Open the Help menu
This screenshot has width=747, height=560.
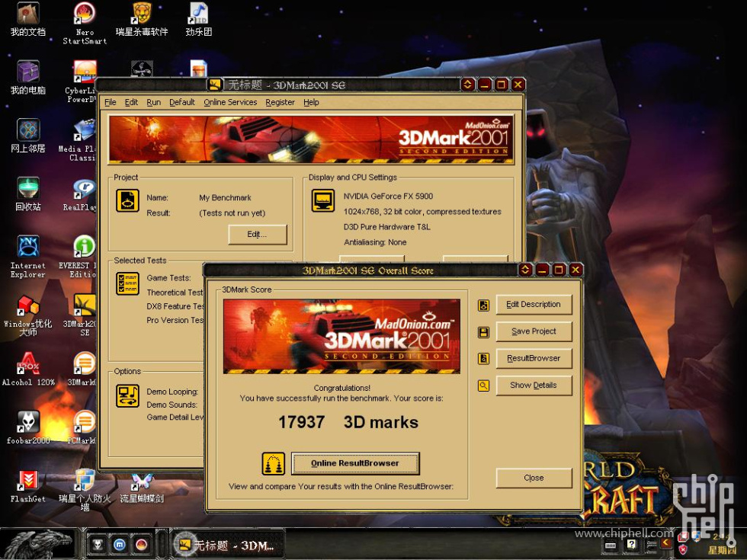pyautogui.click(x=311, y=102)
